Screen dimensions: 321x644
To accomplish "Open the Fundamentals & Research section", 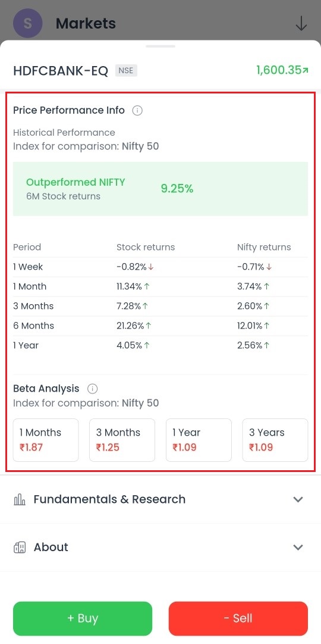I will click(160, 499).
